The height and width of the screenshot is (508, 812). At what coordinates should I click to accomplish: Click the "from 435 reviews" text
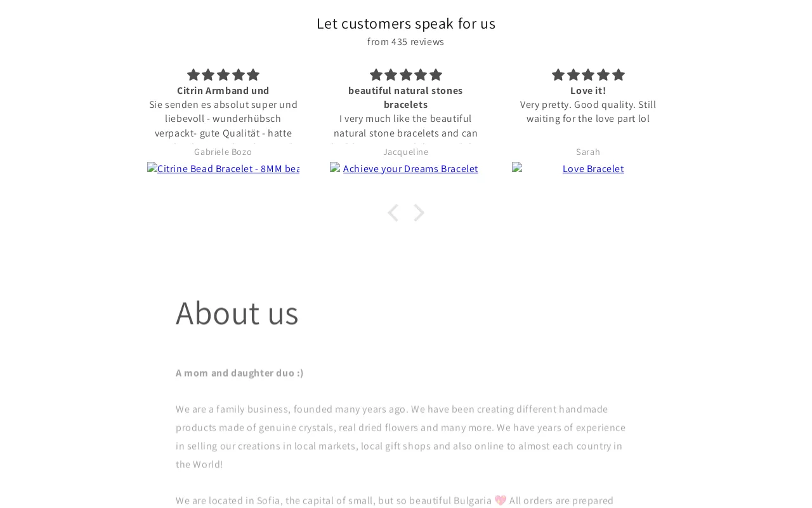click(406, 42)
